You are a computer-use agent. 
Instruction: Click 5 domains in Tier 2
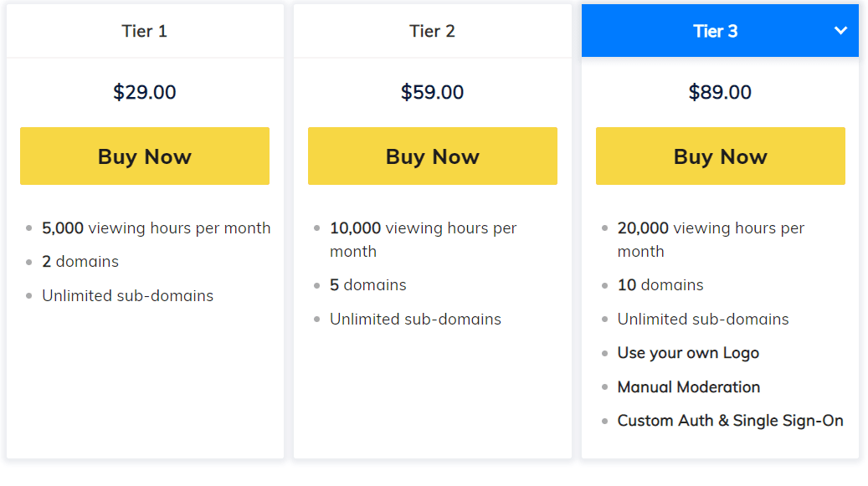368,284
